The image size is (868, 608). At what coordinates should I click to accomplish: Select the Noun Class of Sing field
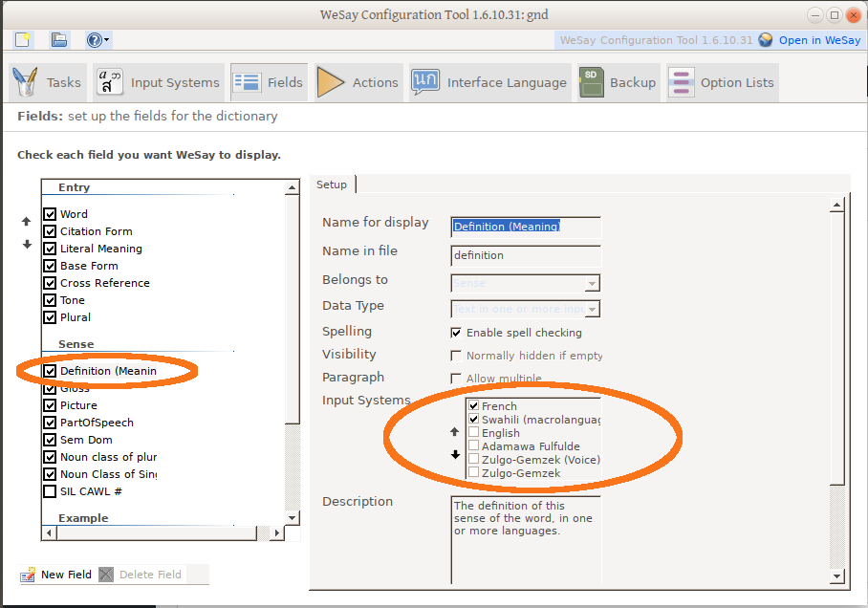pyautogui.click(x=109, y=474)
